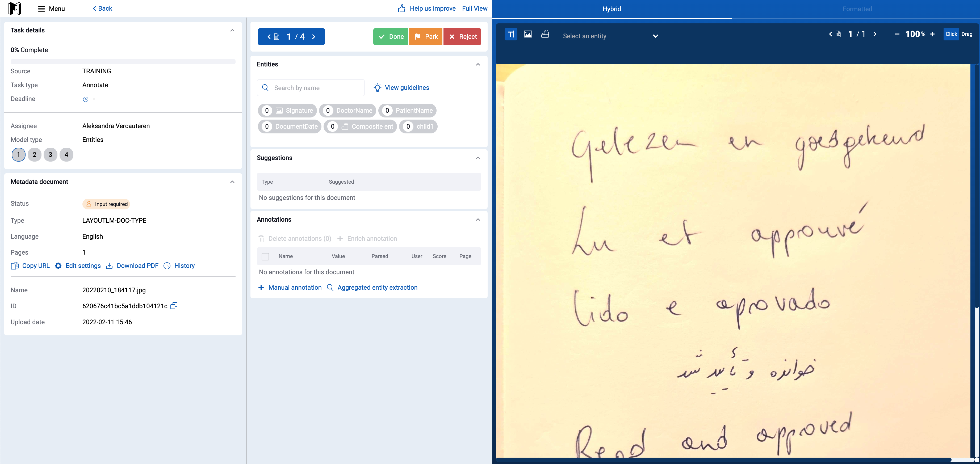This screenshot has height=464, width=980.
Task: Collapse the Suggestions panel
Action: click(x=478, y=158)
